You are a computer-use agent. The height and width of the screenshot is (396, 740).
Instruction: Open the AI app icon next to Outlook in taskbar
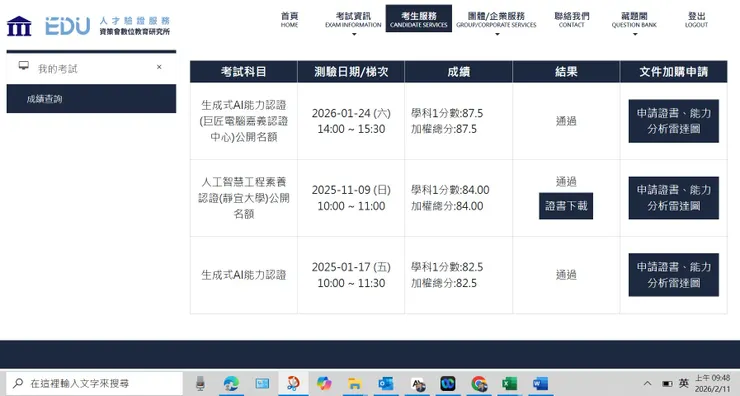(417, 384)
